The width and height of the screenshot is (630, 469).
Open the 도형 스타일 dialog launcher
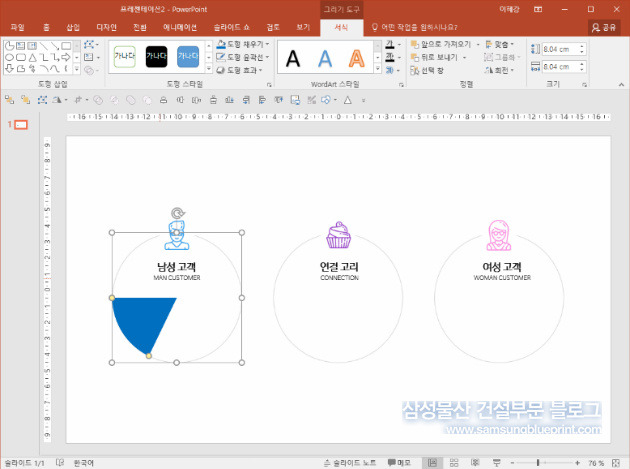point(269,84)
